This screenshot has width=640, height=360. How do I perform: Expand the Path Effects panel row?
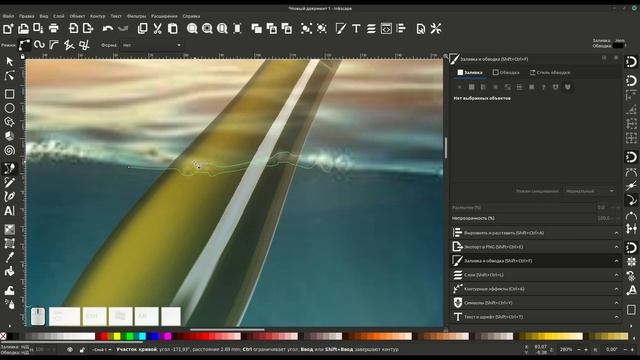[x=536, y=289]
